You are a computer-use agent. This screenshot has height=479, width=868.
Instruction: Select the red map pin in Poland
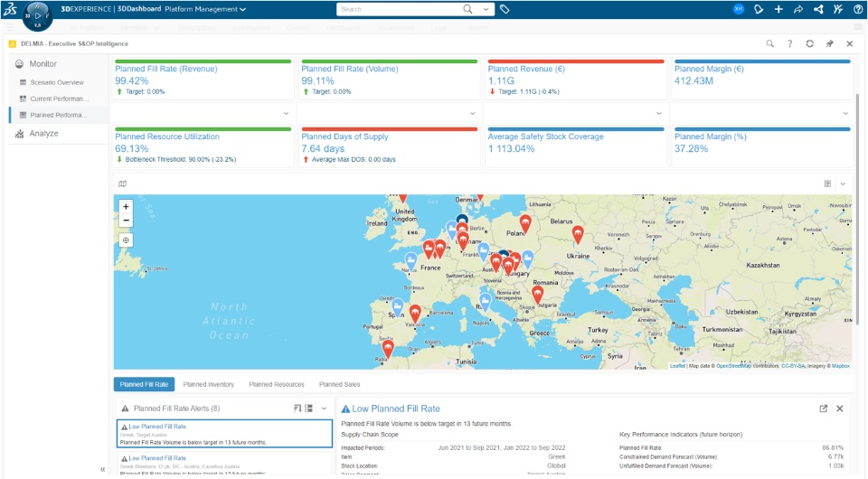coord(525,223)
